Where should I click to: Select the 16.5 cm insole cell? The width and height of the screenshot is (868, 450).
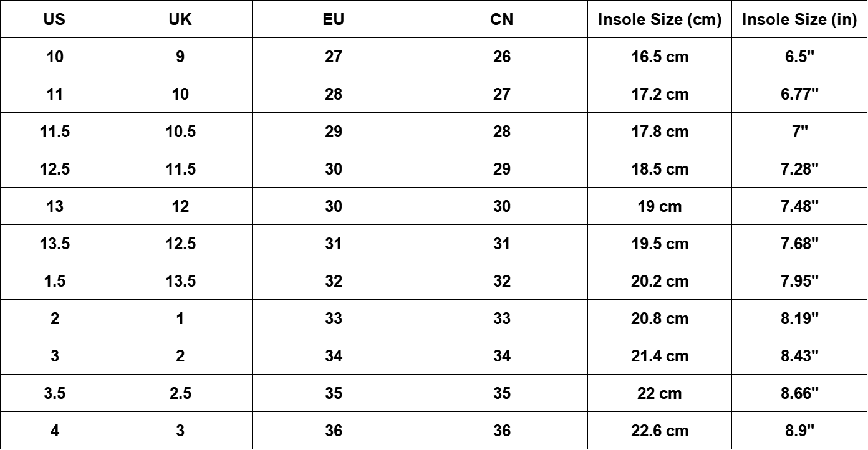(660, 57)
